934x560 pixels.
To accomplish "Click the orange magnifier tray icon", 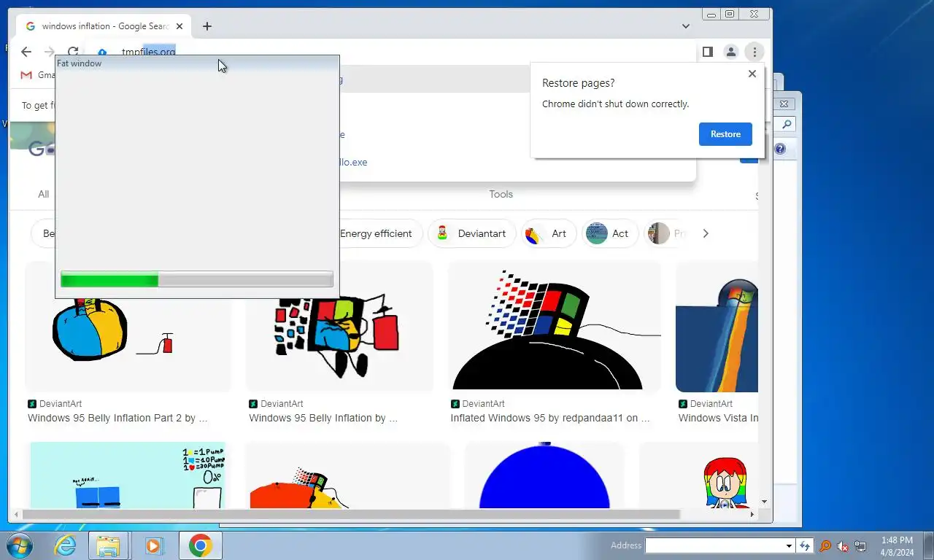I will 825,545.
